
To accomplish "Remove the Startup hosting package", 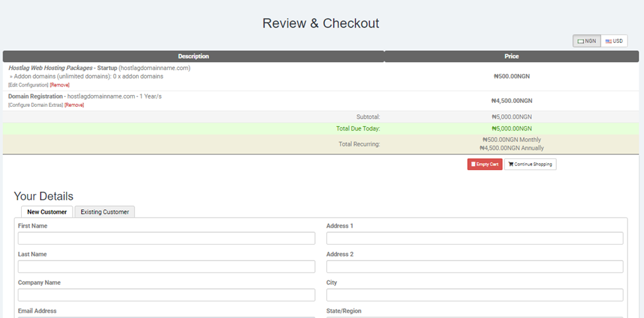I will click(59, 85).
